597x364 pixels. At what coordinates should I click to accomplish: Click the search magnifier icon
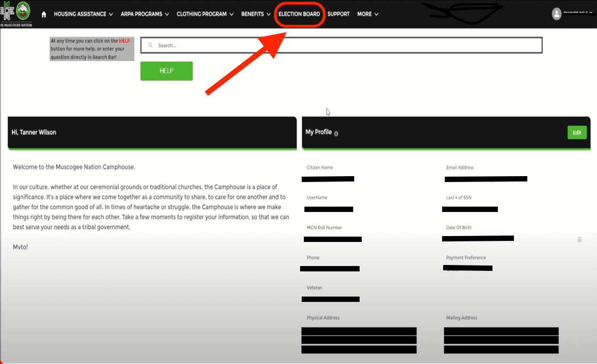(151, 45)
